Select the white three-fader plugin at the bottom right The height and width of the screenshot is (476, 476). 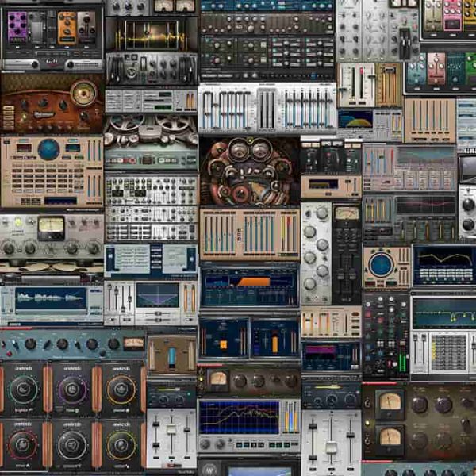pyautogui.click(x=331, y=443)
